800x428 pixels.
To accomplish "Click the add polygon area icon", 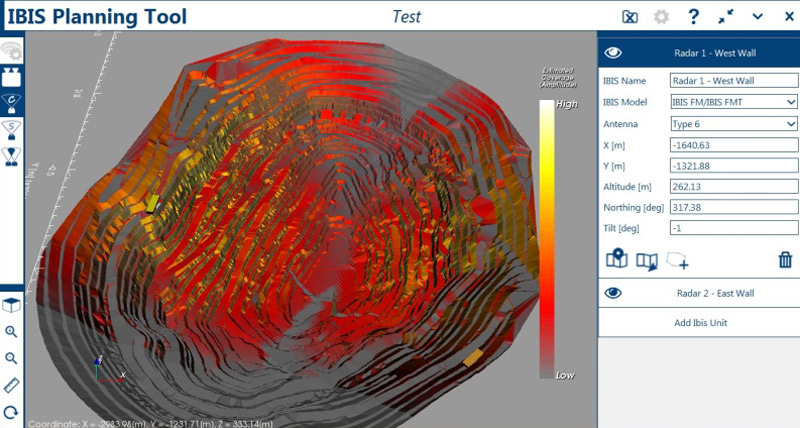I will (x=678, y=260).
